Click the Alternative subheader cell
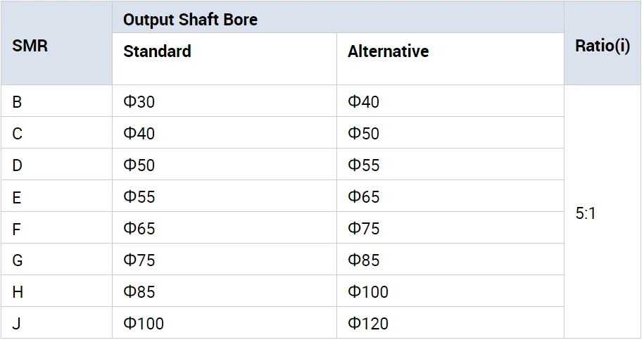This screenshot has height=340, width=644. [450, 59]
